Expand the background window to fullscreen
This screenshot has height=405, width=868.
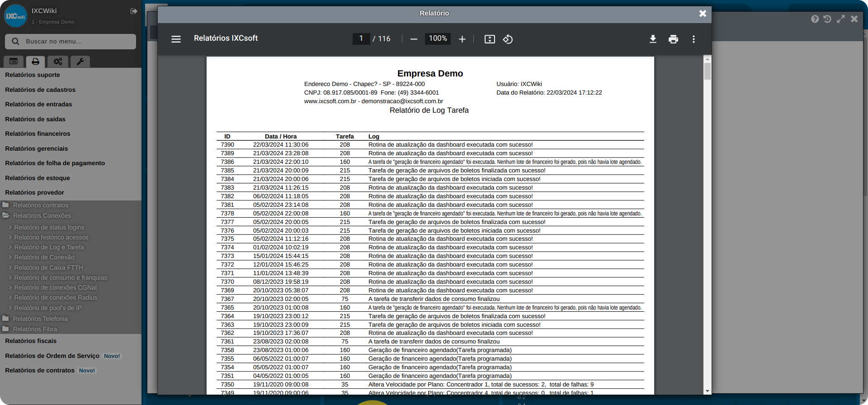[x=840, y=19]
